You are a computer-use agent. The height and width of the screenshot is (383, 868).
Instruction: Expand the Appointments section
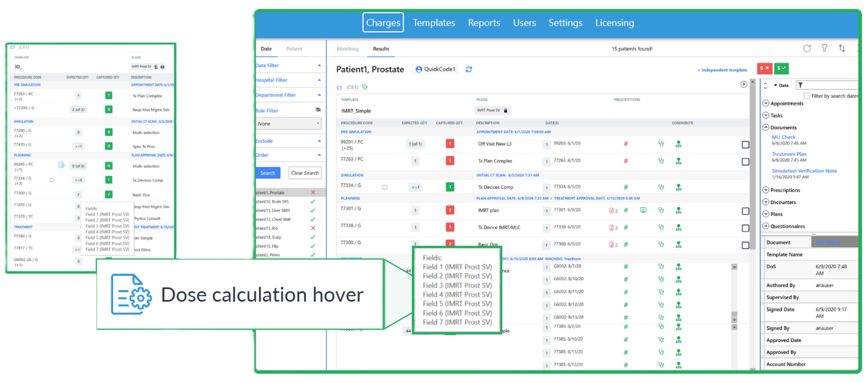coord(766,103)
